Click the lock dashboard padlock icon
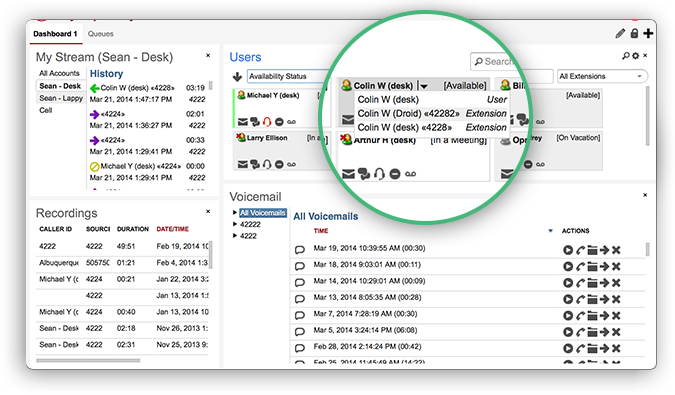The image size is (675, 395). 635,34
